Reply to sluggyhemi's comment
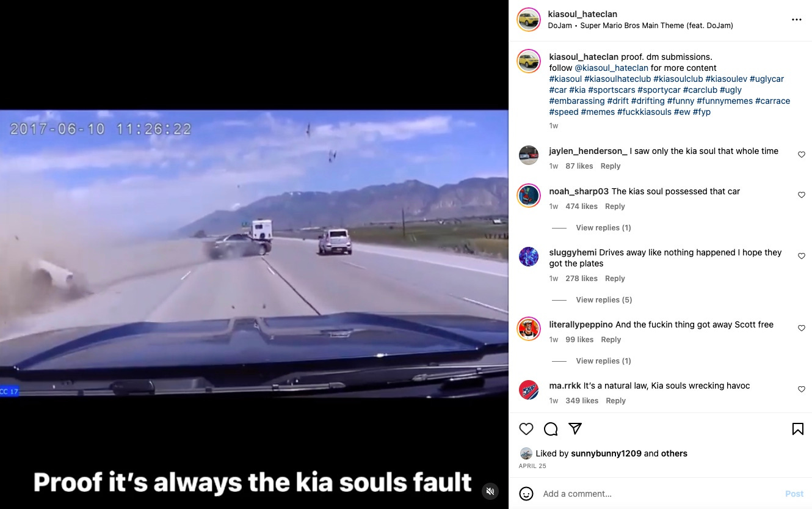Screen dimensions: 812x509 point(615,279)
